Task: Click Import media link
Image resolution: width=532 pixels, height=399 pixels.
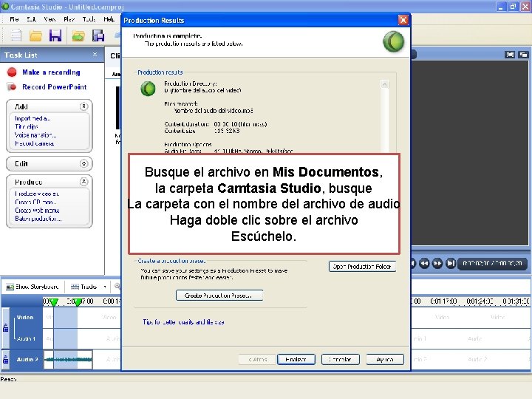Action: coord(33,118)
